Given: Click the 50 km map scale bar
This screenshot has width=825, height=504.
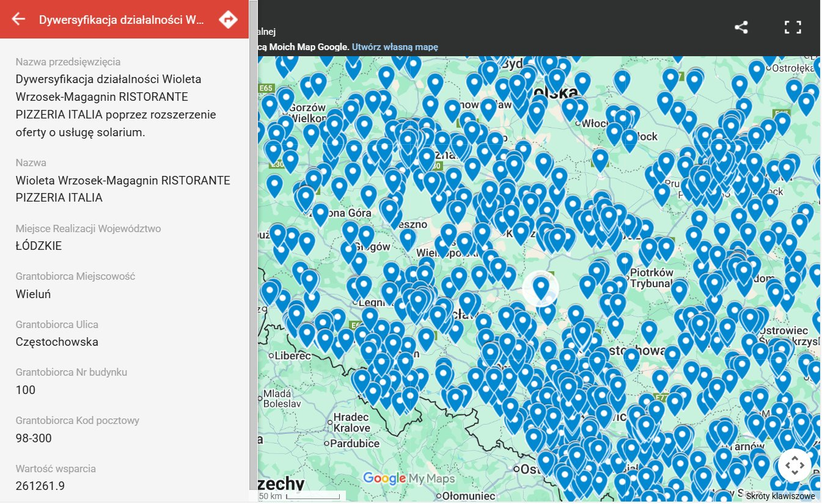Looking at the screenshot, I should click(299, 496).
